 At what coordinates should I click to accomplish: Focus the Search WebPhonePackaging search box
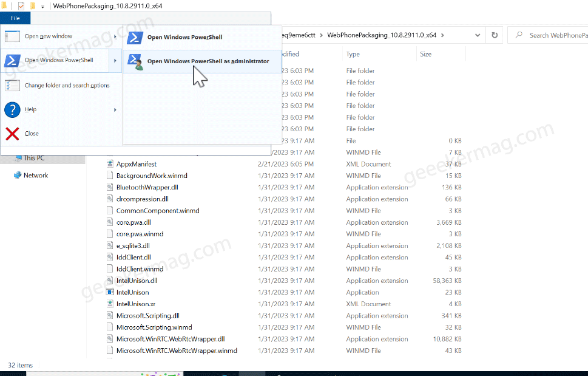[x=548, y=35]
